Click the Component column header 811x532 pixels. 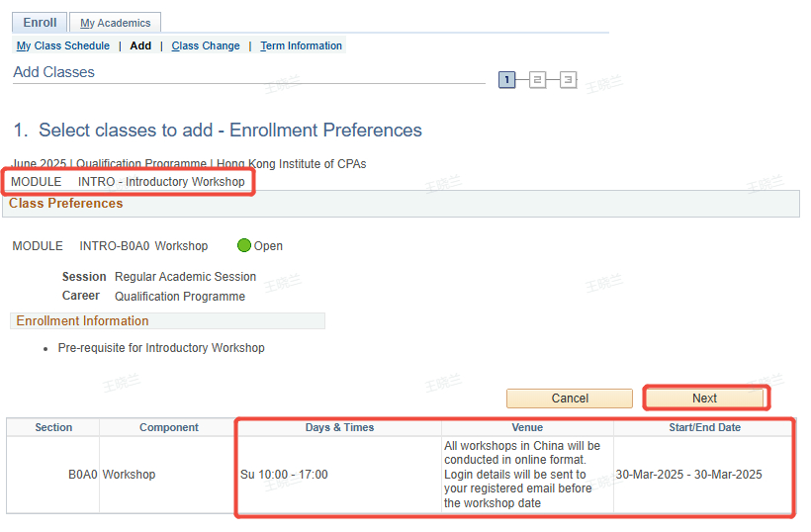click(169, 427)
